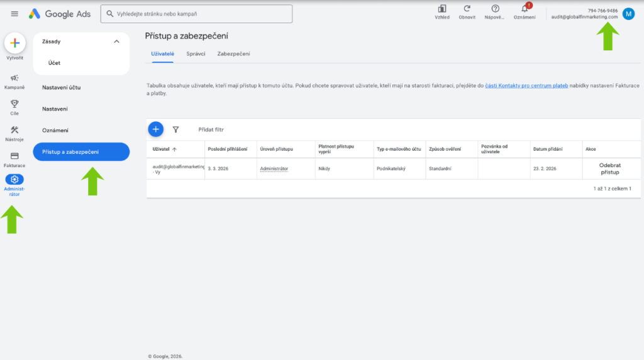This screenshot has width=644, height=360.
Task: Click the 3. 3. 2026 last login cell
Action: pos(218,169)
